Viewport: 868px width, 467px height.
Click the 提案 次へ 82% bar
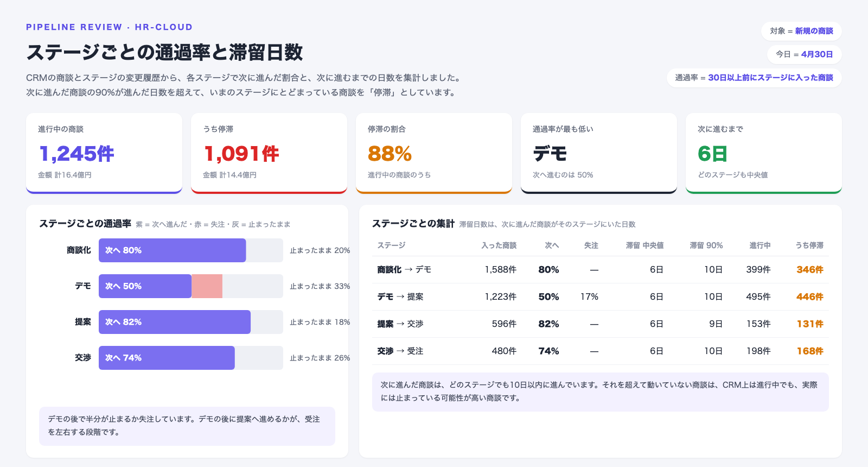click(175, 322)
